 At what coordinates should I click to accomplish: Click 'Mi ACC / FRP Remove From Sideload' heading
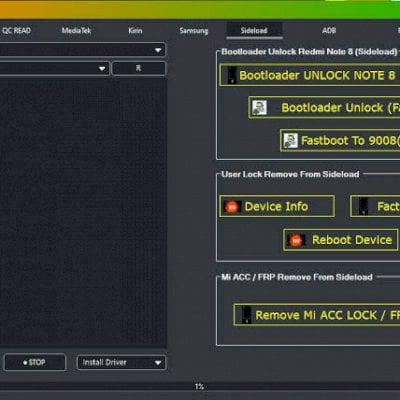pyautogui.click(x=297, y=277)
